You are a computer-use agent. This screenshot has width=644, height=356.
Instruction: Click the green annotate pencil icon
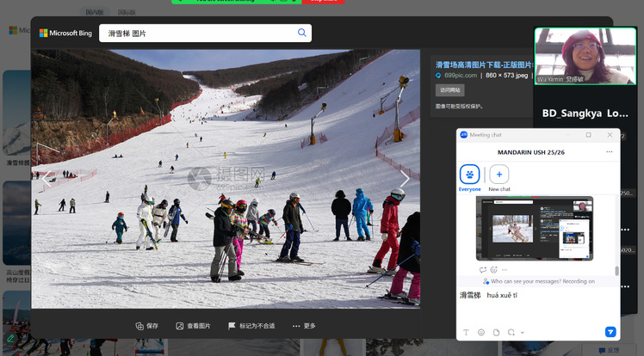point(9,340)
